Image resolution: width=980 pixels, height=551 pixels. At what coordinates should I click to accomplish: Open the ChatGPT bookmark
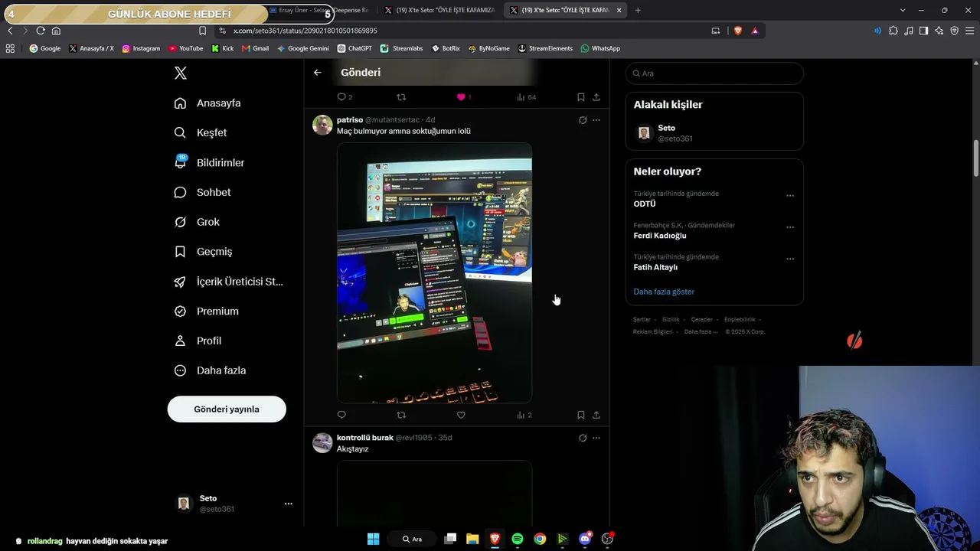(354, 48)
